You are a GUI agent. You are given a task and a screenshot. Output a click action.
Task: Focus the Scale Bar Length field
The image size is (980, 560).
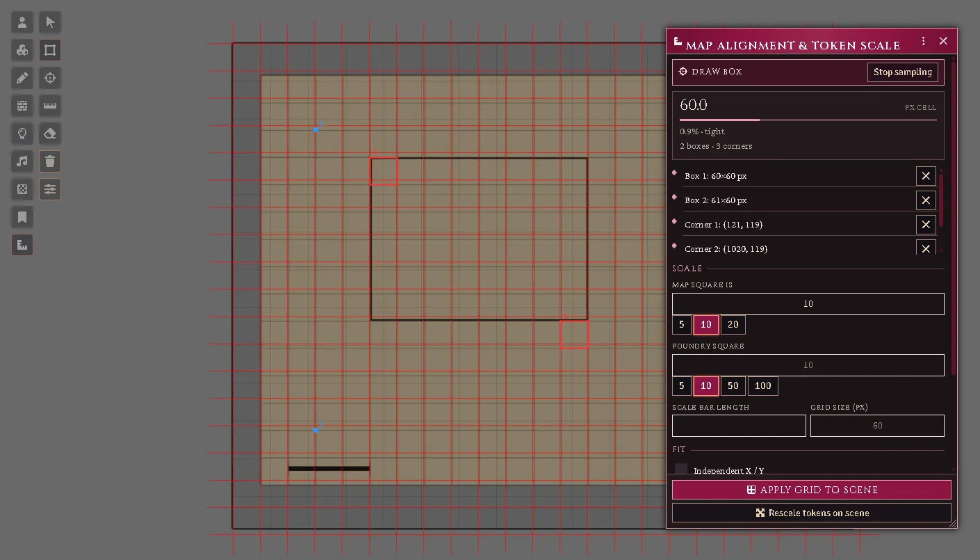[x=739, y=426]
